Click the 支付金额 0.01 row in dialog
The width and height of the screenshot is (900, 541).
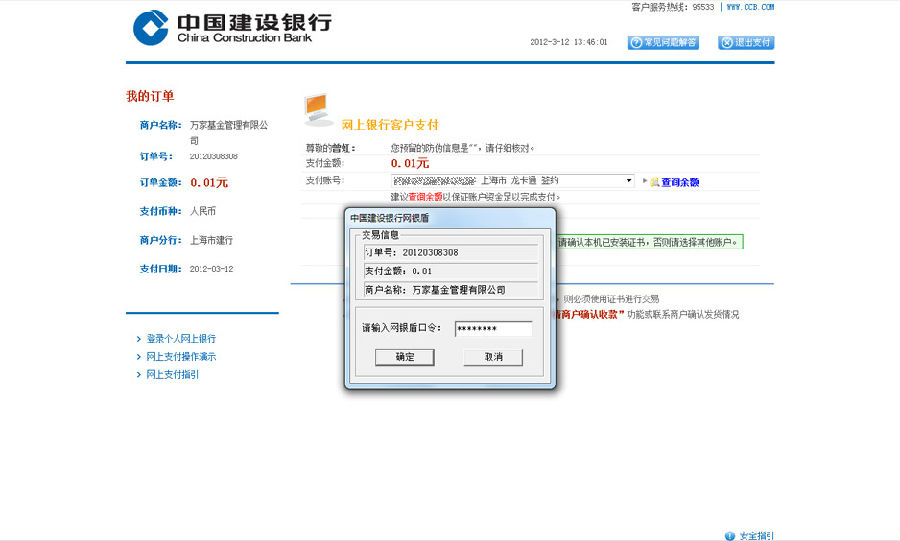pyautogui.click(x=451, y=271)
